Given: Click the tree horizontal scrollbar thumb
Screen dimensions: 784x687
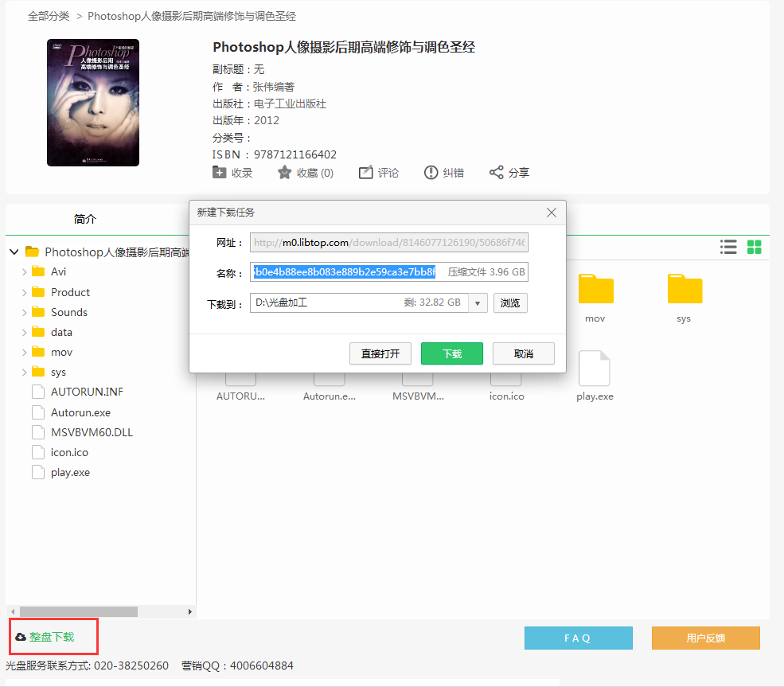Looking at the screenshot, I should (79, 611).
